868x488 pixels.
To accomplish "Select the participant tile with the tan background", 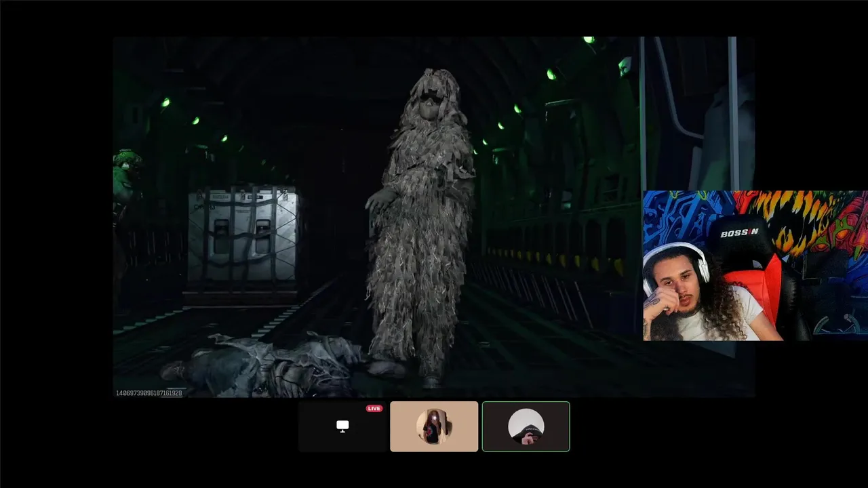I will pyautogui.click(x=434, y=426).
